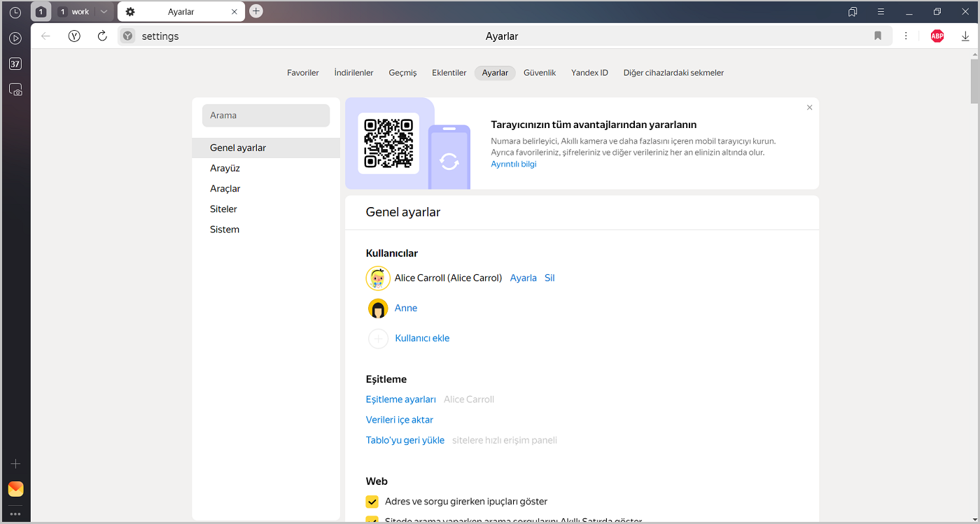Open the screenshot camera icon in sidebar

(15, 90)
